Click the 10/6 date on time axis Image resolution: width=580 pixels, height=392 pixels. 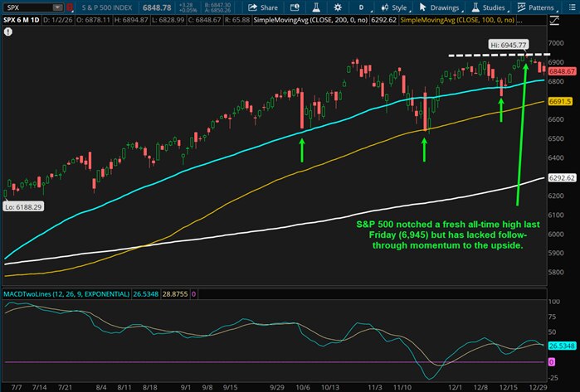[303, 388]
